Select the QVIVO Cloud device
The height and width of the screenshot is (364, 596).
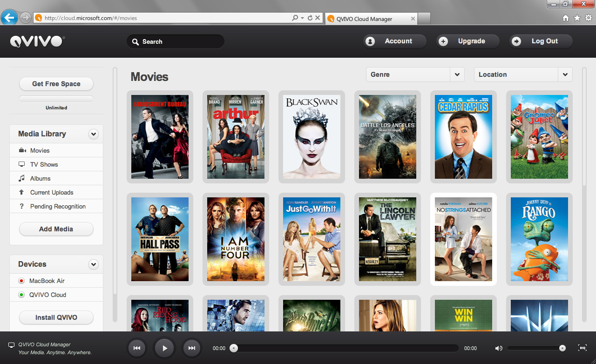(x=56, y=295)
